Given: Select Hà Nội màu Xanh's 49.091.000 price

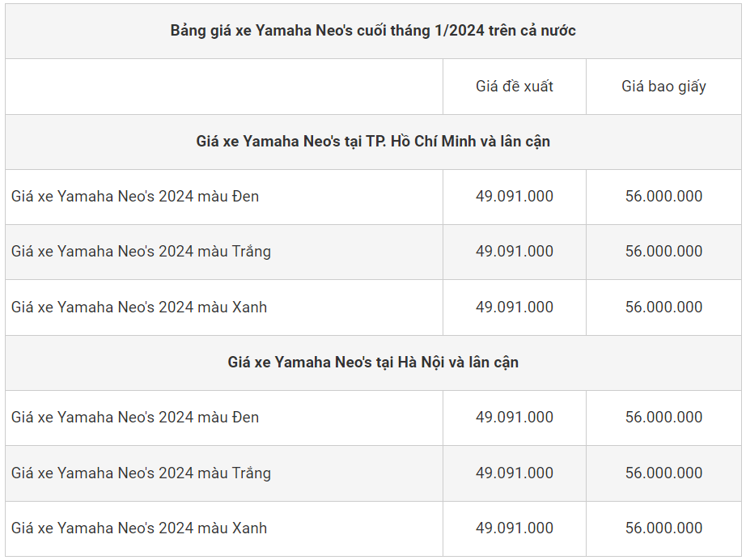Looking at the screenshot, I should pyautogui.click(x=515, y=528).
